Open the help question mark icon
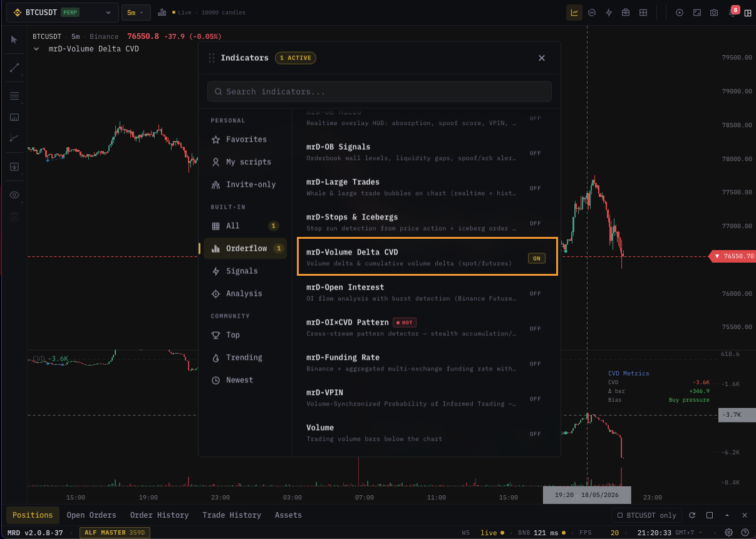Screen dimensions: 756x539 click(x=745, y=533)
